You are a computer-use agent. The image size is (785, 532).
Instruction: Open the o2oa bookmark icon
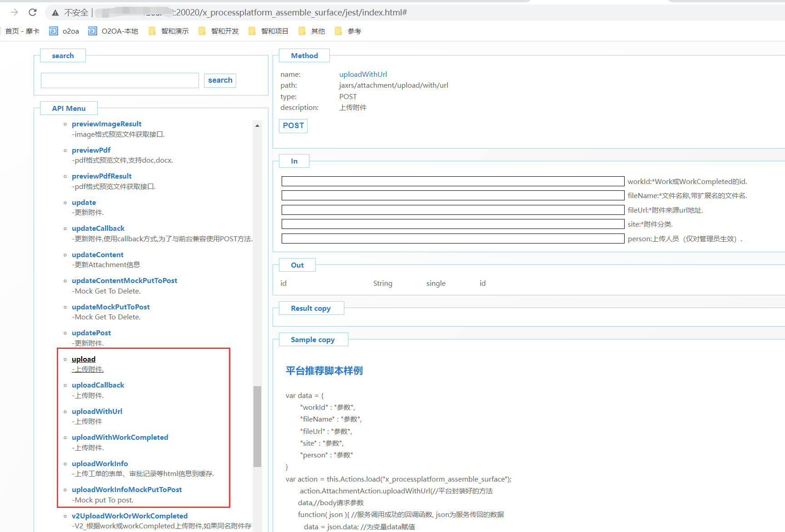54,31
